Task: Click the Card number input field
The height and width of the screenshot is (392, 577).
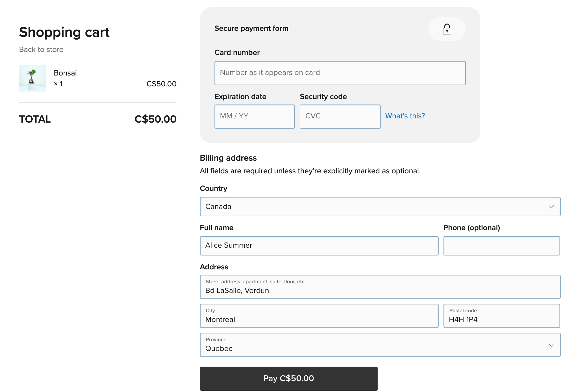Action: 340,73
